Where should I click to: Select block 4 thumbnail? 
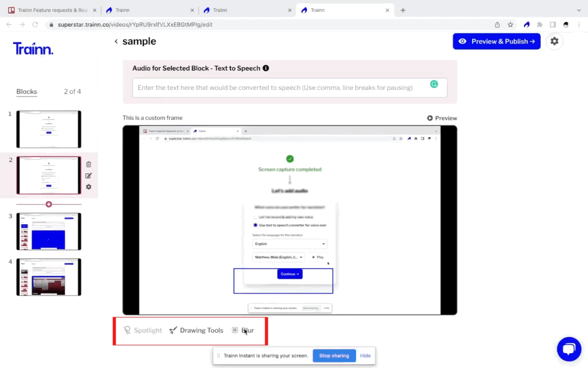(x=49, y=277)
